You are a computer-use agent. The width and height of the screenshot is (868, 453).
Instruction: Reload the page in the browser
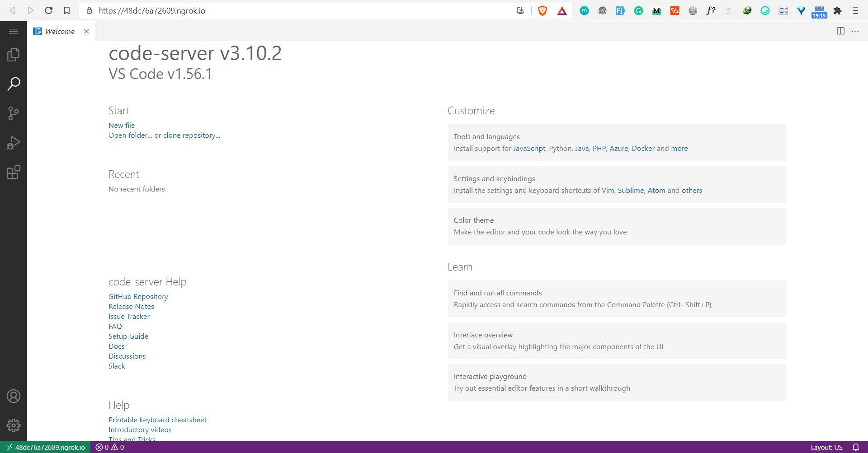click(48, 11)
